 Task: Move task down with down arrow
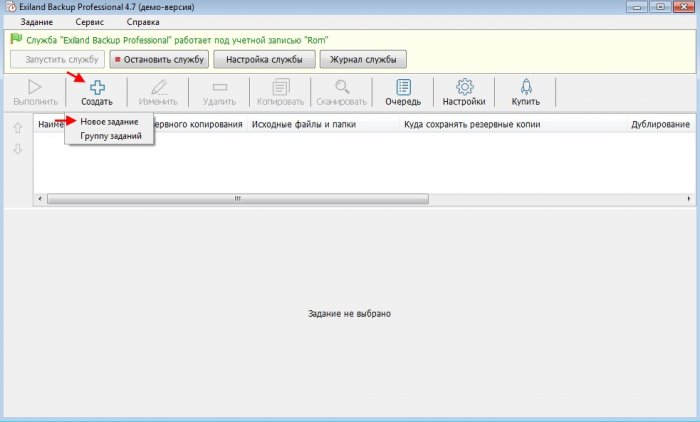[x=17, y=149]
